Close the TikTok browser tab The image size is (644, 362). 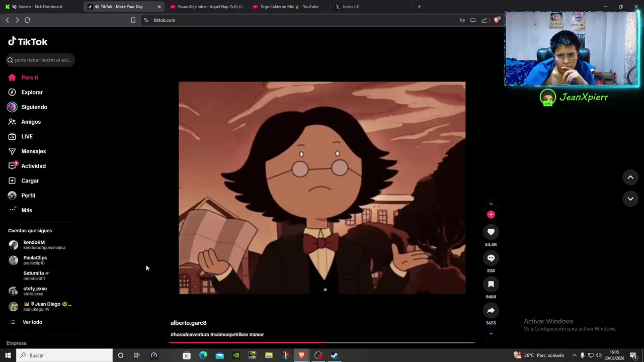(x=159, y=7)
